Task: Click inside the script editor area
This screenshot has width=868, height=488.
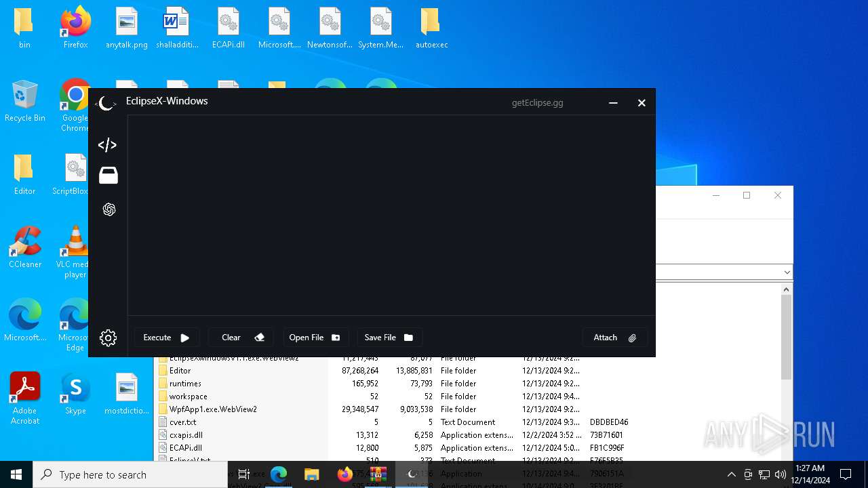Action: pyautogui.click(x=391, y=215)
